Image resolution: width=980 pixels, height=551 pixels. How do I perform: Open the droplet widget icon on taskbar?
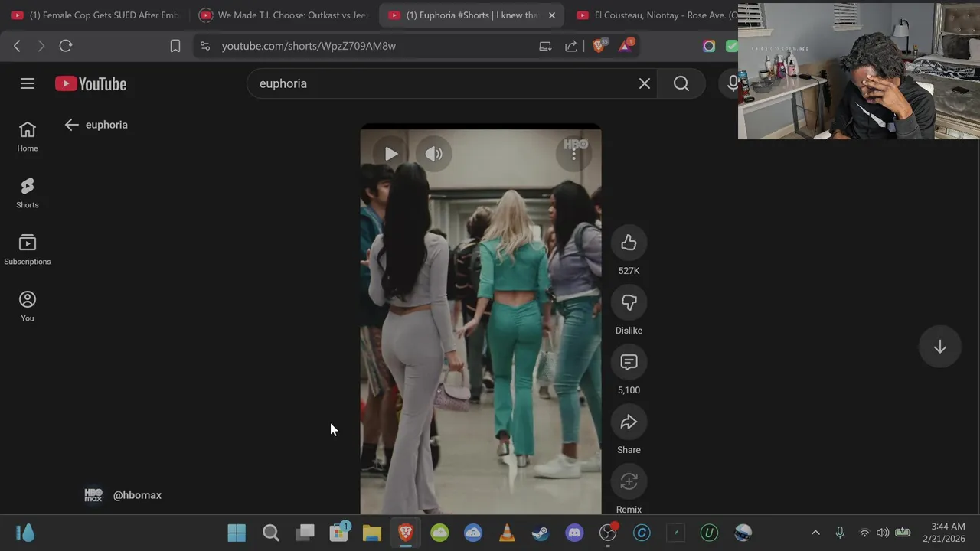point(25,533)
